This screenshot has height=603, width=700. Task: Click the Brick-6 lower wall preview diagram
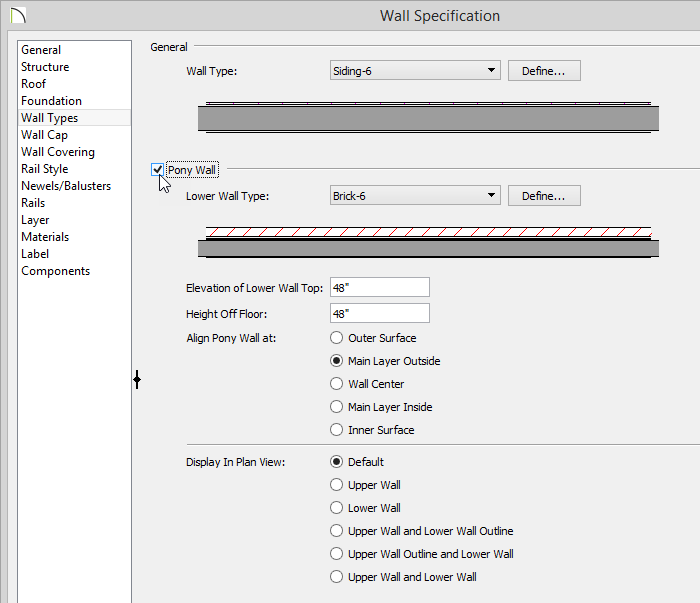coord(429,242)
